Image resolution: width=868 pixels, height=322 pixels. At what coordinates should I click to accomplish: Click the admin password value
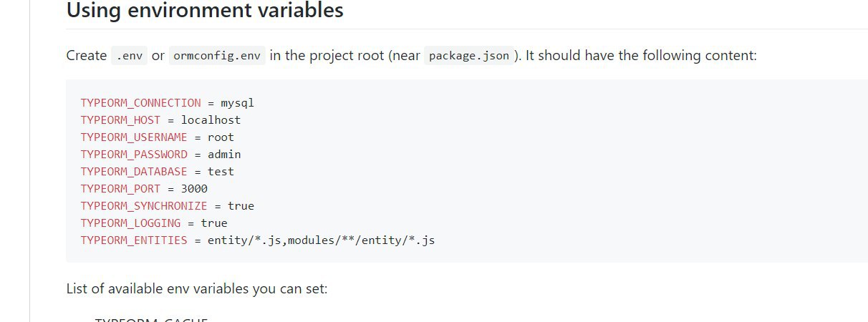tap(224, 155)
